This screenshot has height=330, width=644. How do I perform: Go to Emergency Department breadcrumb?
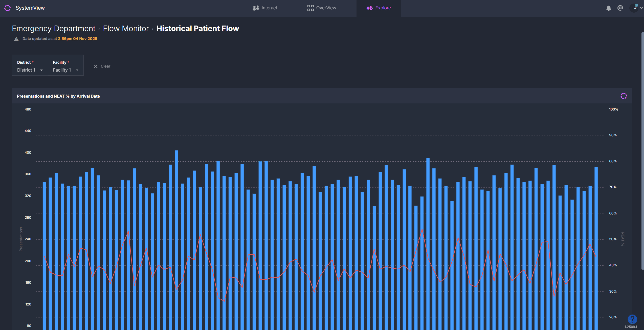[x=54, y=29]
